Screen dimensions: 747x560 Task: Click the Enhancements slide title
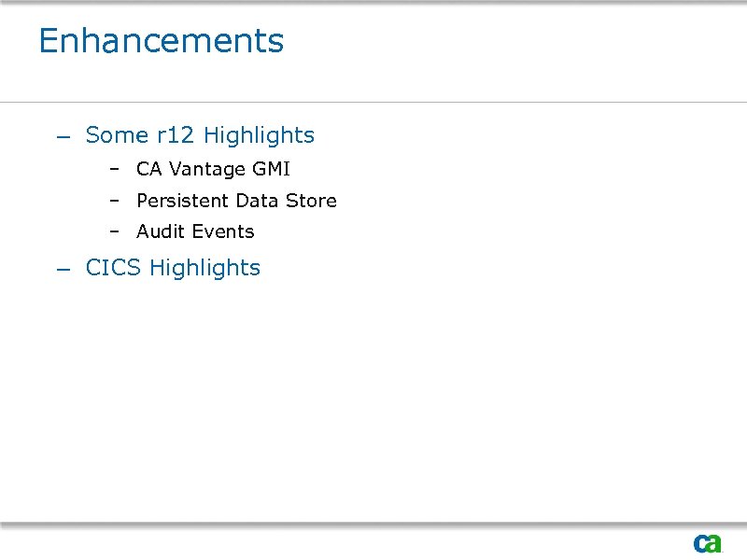tap(162, 41)
